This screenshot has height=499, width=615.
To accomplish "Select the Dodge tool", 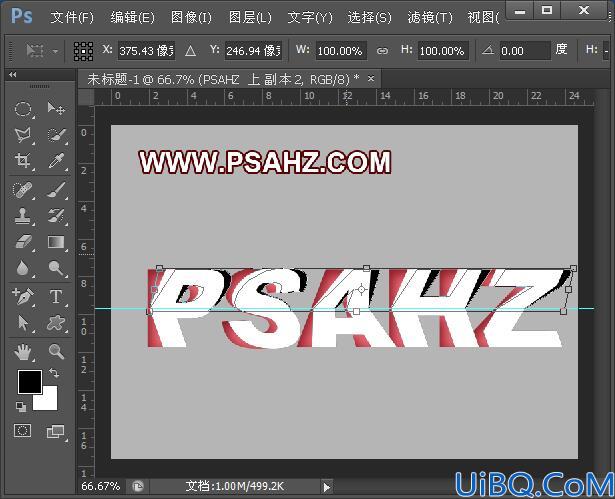I will pos(56,268).
